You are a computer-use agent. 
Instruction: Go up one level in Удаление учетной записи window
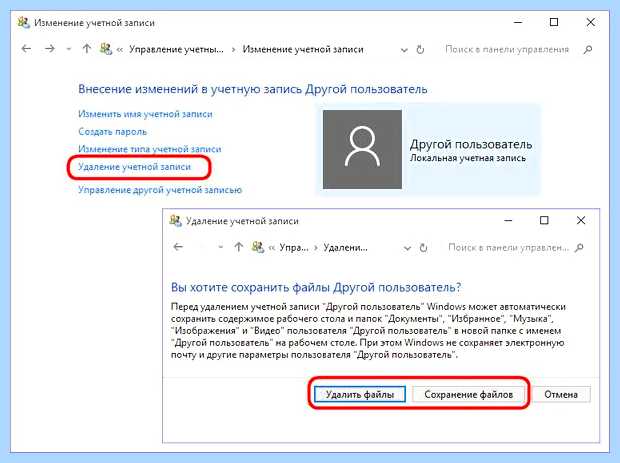[238, 247]
